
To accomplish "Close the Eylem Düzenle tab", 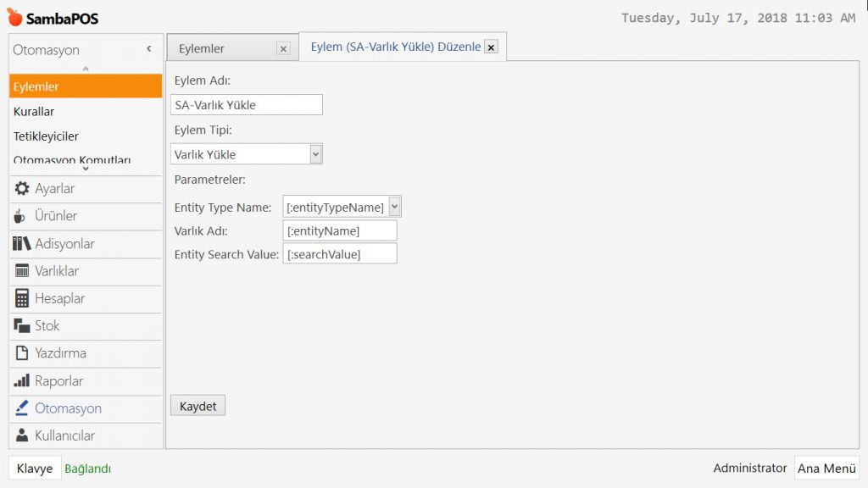I will coord(491,47).
